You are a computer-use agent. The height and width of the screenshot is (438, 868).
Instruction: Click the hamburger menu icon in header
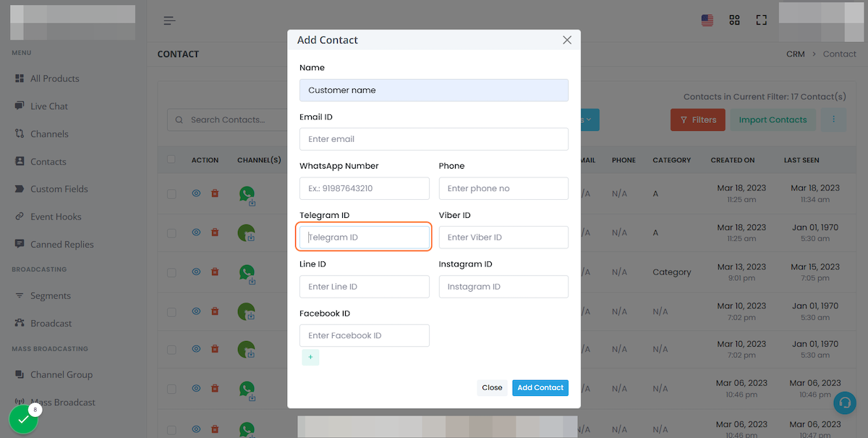coord(169,20)
